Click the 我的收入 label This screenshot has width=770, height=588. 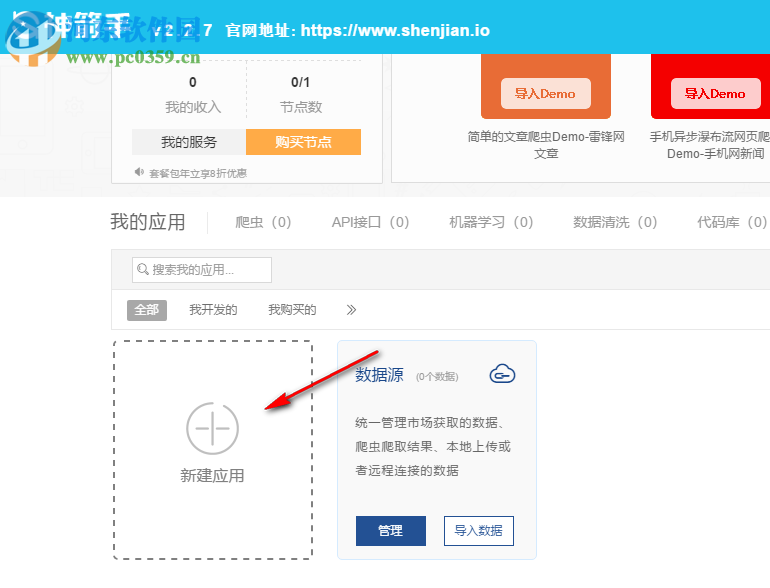pyautogui.click(x=193, y=107)
